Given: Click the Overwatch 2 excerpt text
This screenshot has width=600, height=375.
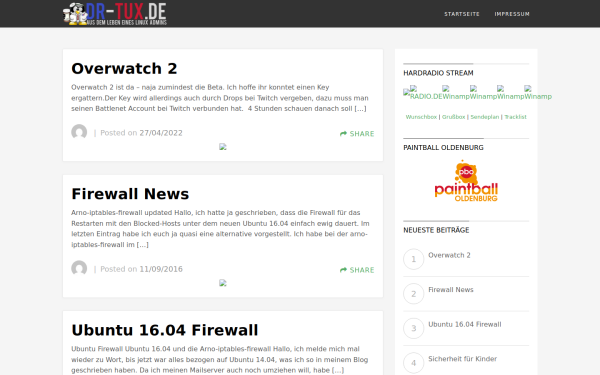Looking at the screenshot, I should 220,98.
